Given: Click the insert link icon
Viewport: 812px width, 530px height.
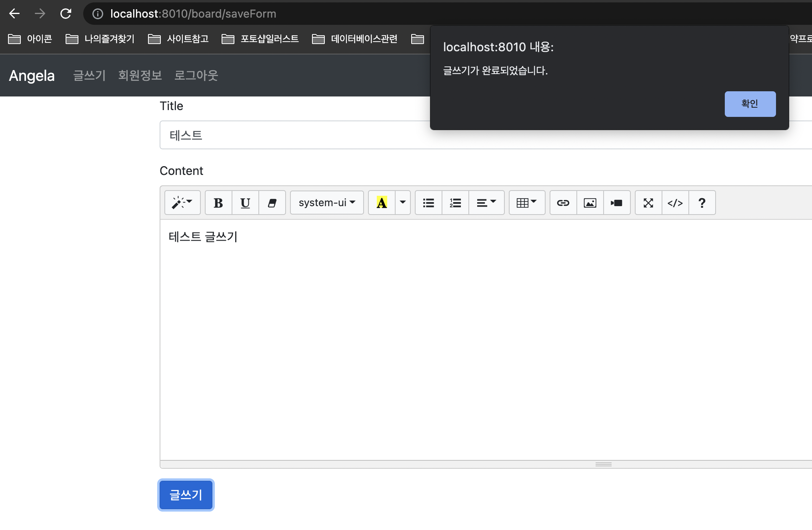Looking at the screenshot, I should click(x=563, y=203).
